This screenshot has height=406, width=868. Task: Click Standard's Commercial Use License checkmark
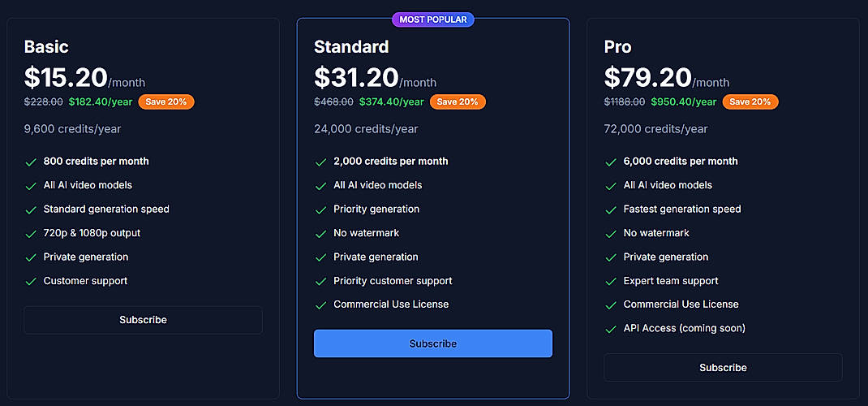pyautogui.click(x=320, y=305)
